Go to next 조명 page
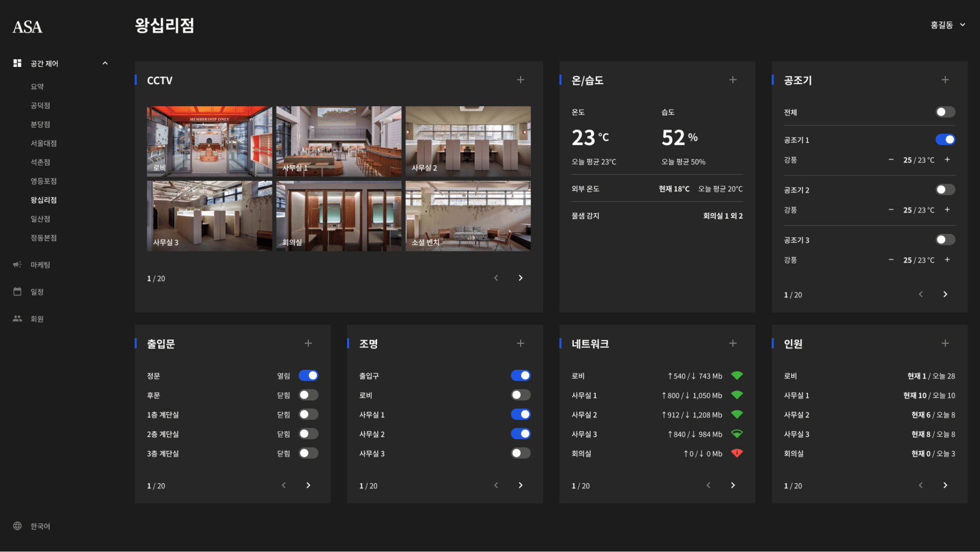This screenshot has width=980, height=552. tap(521, 485)
